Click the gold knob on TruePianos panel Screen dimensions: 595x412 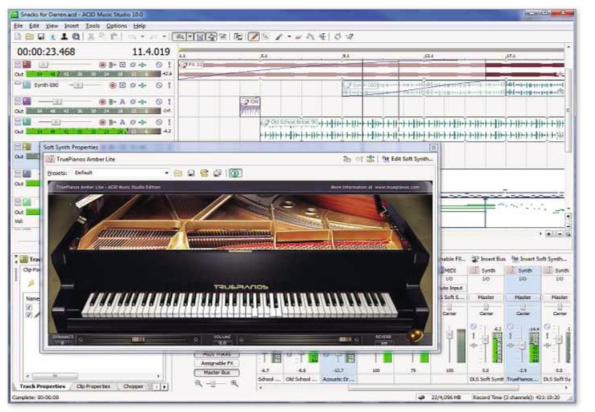coord(415,335)
